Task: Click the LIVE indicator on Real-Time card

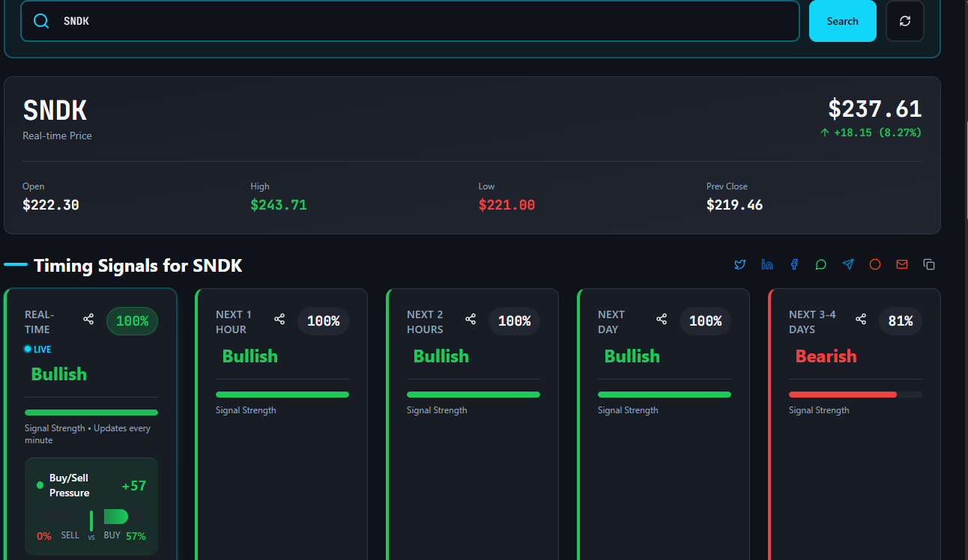Action: 37,349
